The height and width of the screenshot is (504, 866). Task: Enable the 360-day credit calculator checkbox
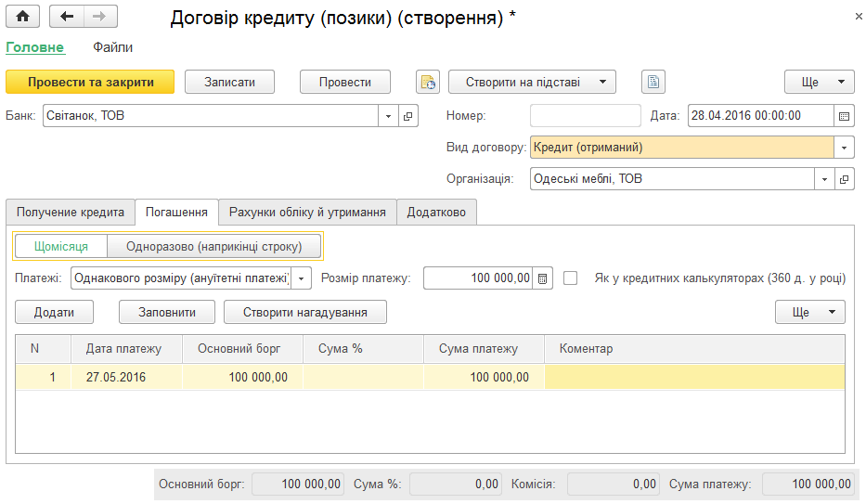click(571, 278)
